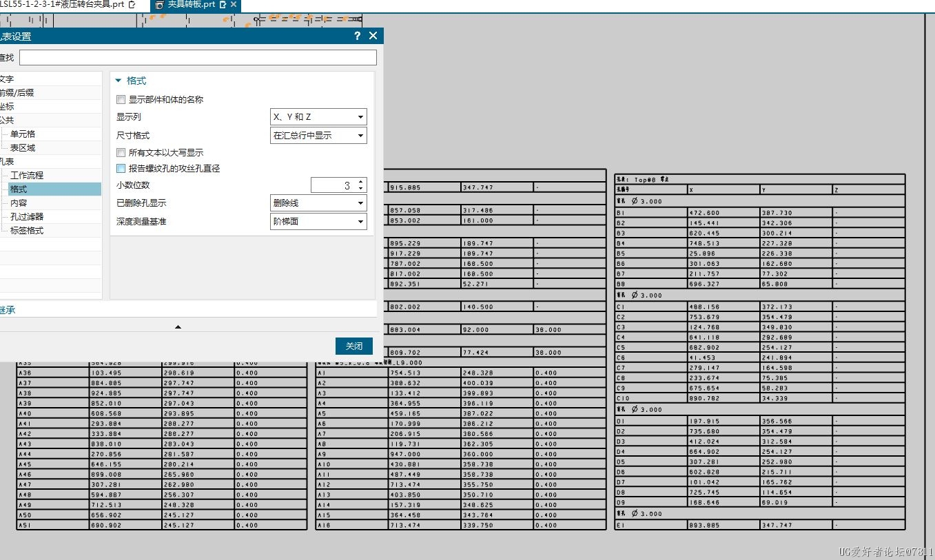Increase 小数位数 with the up stepper arrow
The width and height of the screenshot is (935, 560).
pyautogui.click(x=361, y=182)
